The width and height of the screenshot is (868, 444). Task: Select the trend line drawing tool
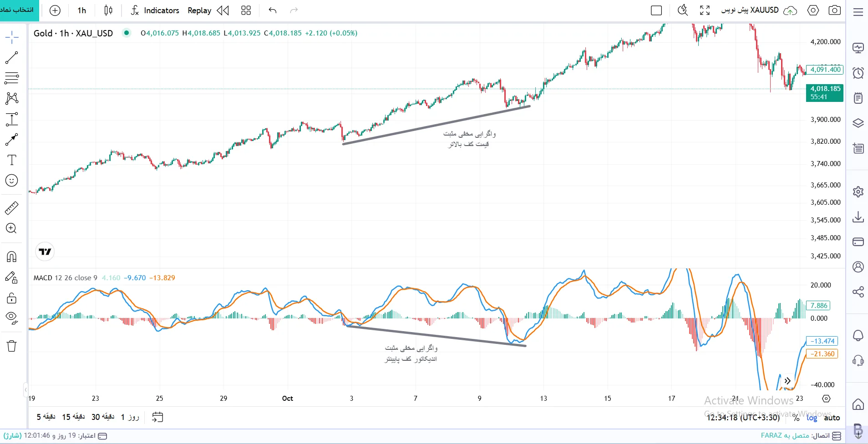(x=11, y=58)
